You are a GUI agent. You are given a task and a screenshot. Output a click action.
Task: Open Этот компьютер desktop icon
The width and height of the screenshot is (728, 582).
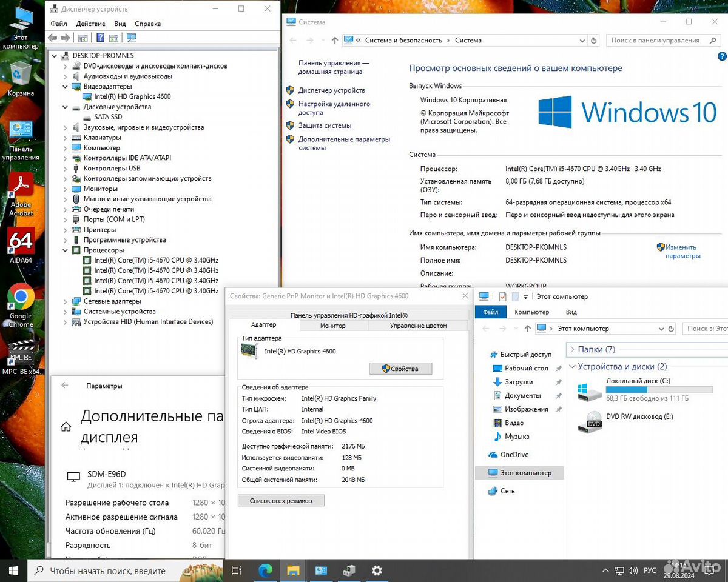[21, 27]
